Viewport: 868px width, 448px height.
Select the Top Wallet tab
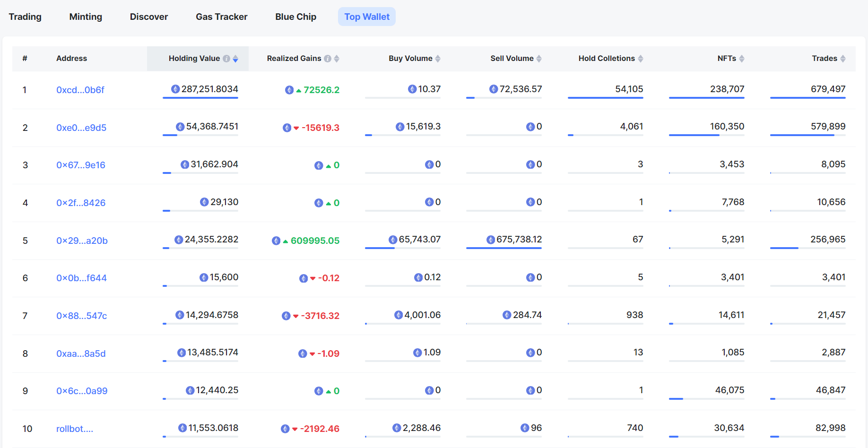tap(367, 17)
